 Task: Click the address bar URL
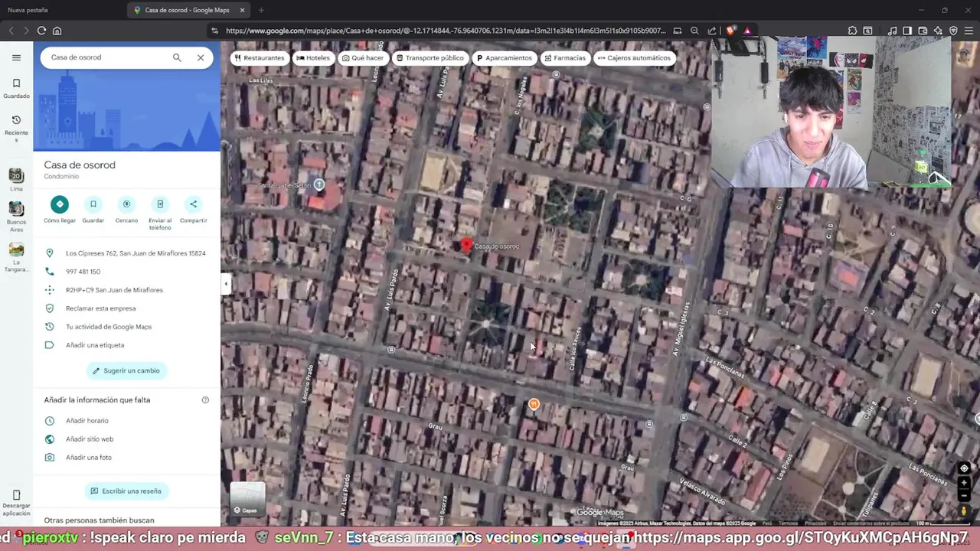pos(446,31)
